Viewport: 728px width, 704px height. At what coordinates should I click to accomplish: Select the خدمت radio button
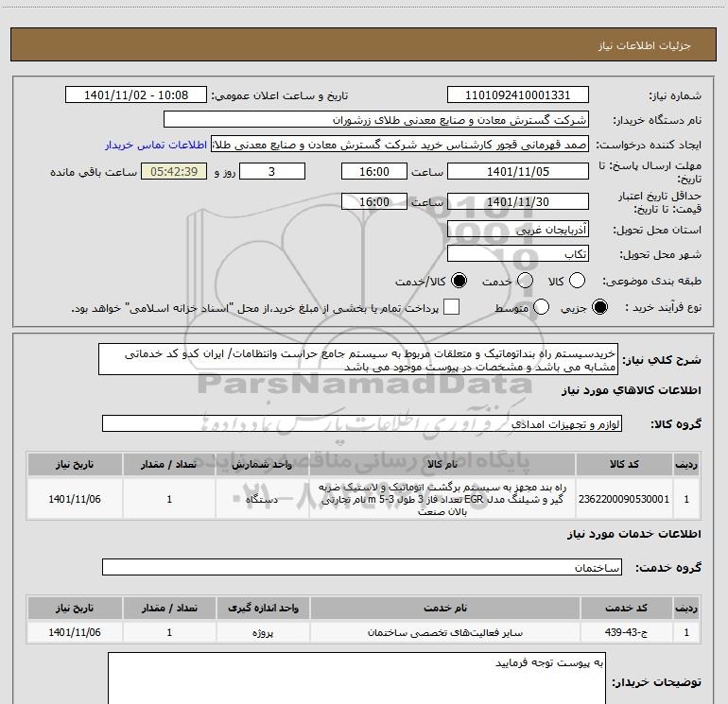[x=525, y=281]
